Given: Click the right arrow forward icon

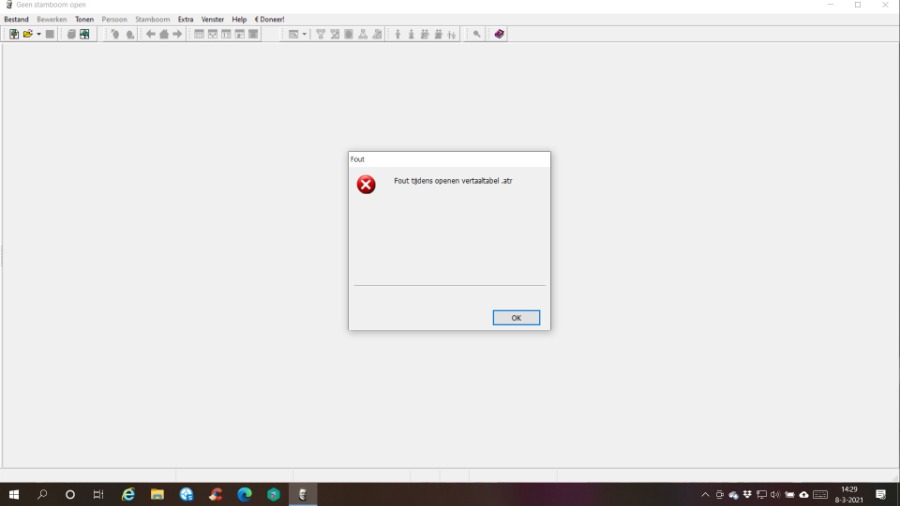Looking at the screenshot, I should [x=178, y=34].
